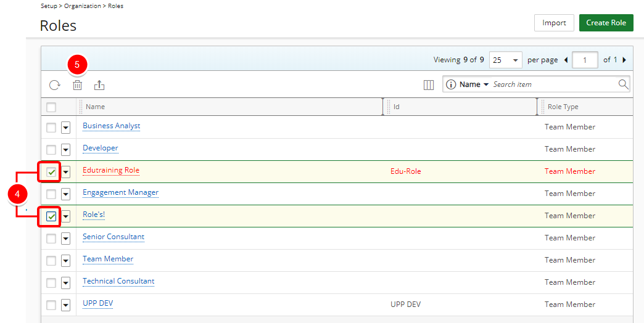Click the info icon in search box
This screenshot has height=323, width=644.
tap(451, 84)
